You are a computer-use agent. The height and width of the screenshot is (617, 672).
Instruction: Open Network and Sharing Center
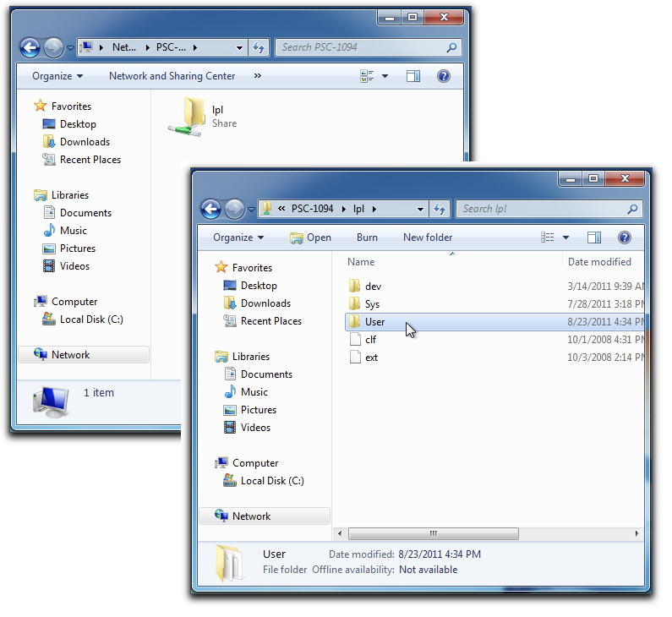point(172,76)
